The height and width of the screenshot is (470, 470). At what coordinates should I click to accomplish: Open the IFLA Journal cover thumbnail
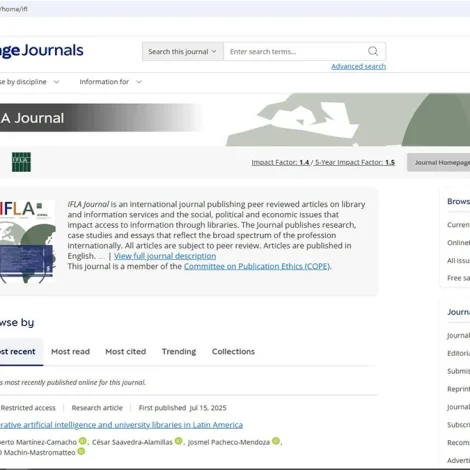28,242
